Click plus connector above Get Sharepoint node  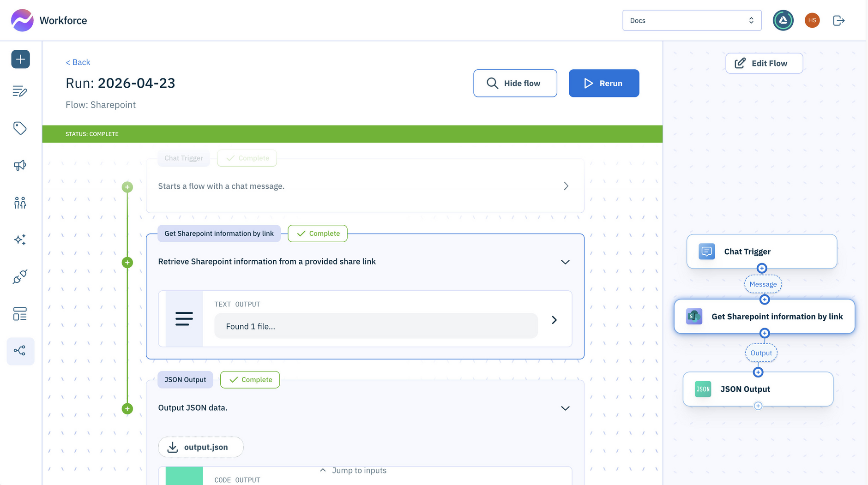click(765, 299)
